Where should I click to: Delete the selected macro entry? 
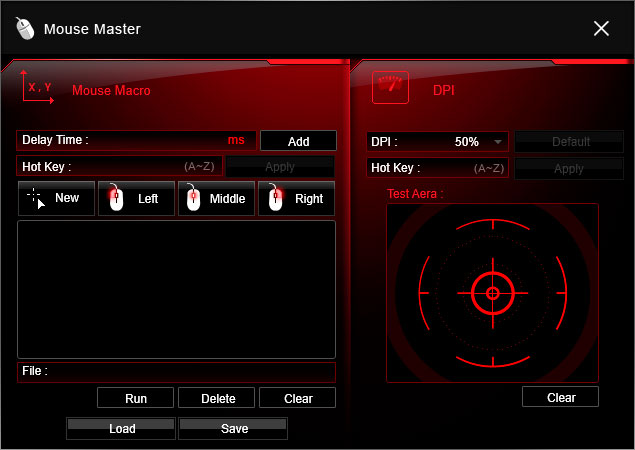[217, 398]
